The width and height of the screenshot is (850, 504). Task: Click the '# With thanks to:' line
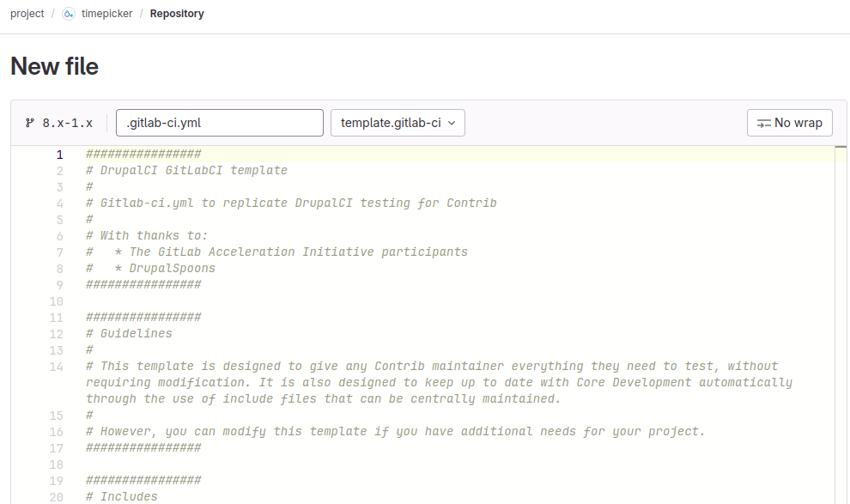tap(146, 236)
